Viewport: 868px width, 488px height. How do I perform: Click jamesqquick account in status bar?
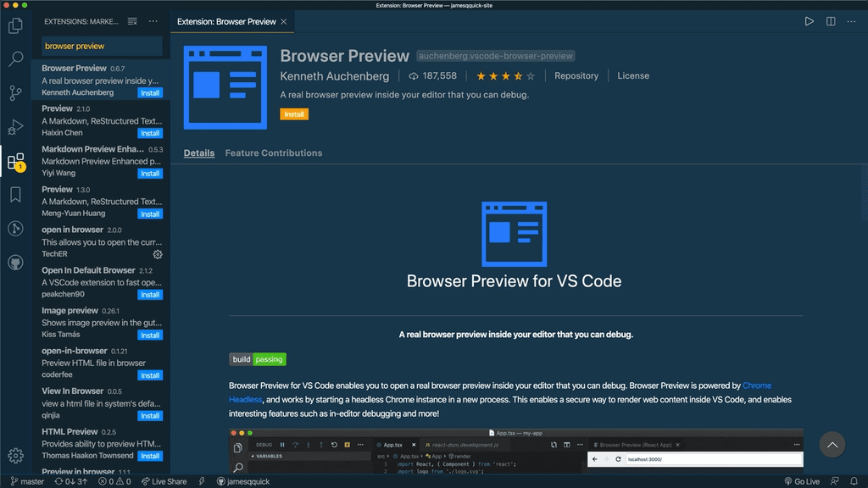[243, 481]
